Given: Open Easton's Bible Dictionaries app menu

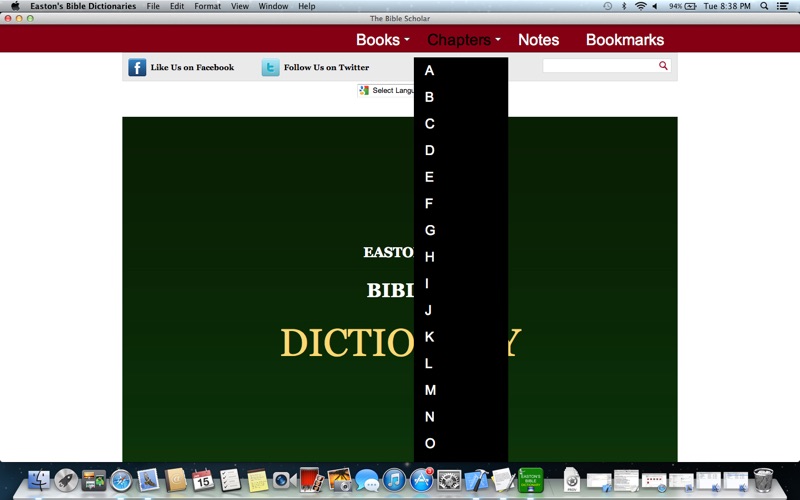Looking at the screenshot, I should point(83,6).
